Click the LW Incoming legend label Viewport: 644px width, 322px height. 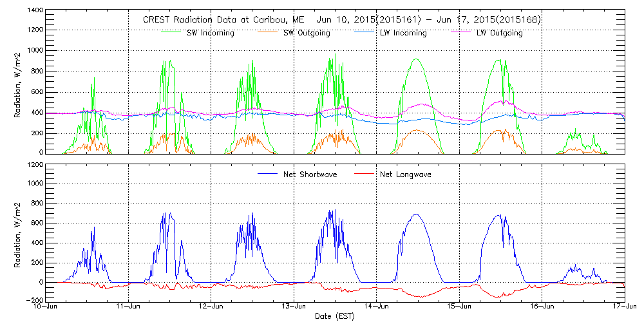[402, 33]
